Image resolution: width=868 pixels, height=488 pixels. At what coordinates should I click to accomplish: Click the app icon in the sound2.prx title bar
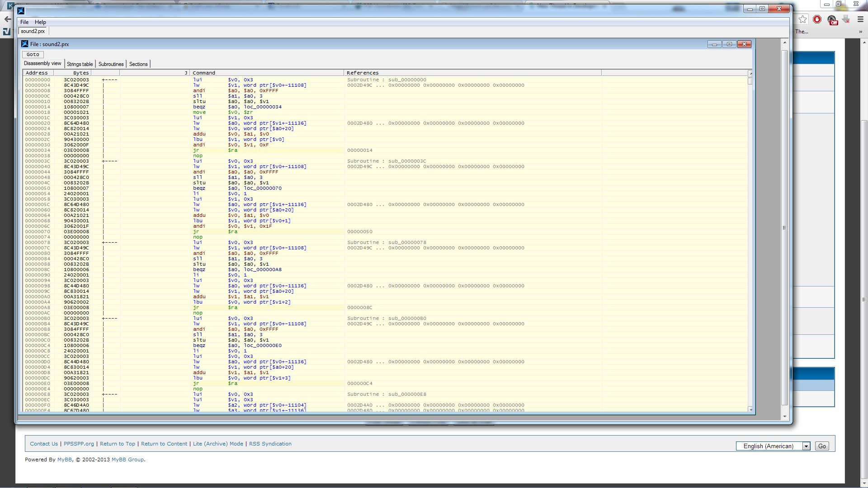coord(25,44)
